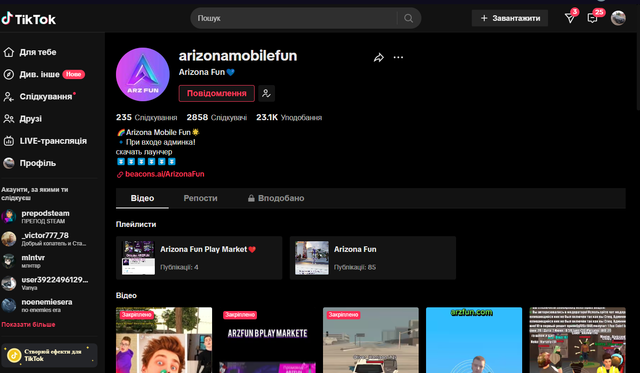Open the user avatar in top bar
Viewport: 640px width, 373px height.
pos(618,18)
